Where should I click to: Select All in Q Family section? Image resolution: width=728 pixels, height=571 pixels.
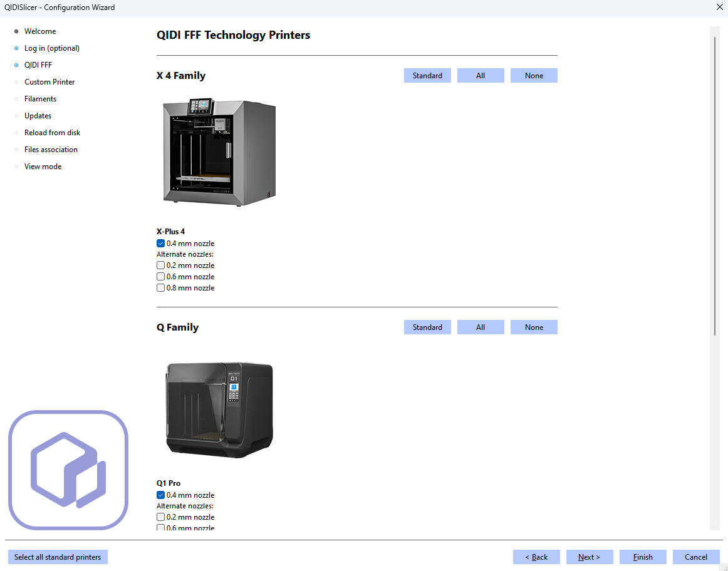[x=481, y=327]
